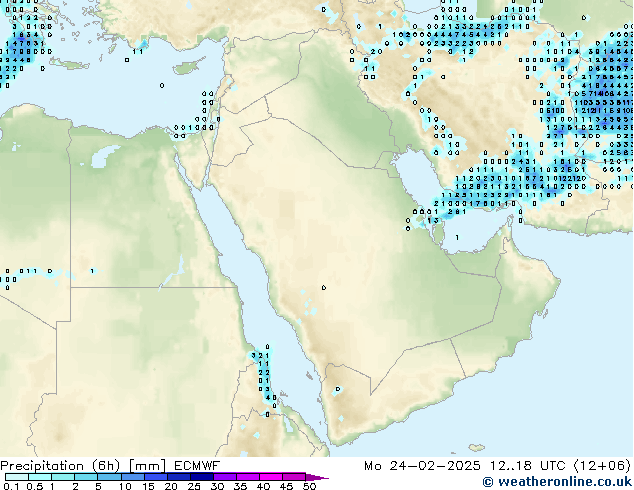Click the "Mo 24-02-2025" date text

[x=422, y=466]
